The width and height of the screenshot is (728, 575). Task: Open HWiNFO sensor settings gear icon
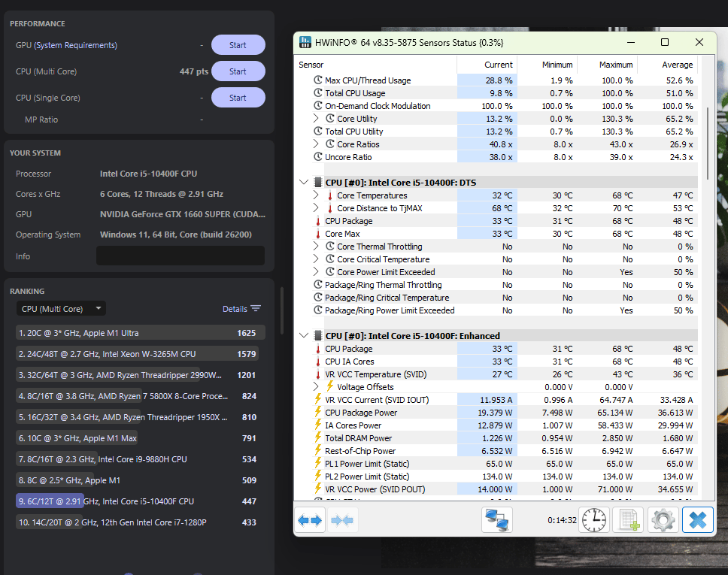663,520
